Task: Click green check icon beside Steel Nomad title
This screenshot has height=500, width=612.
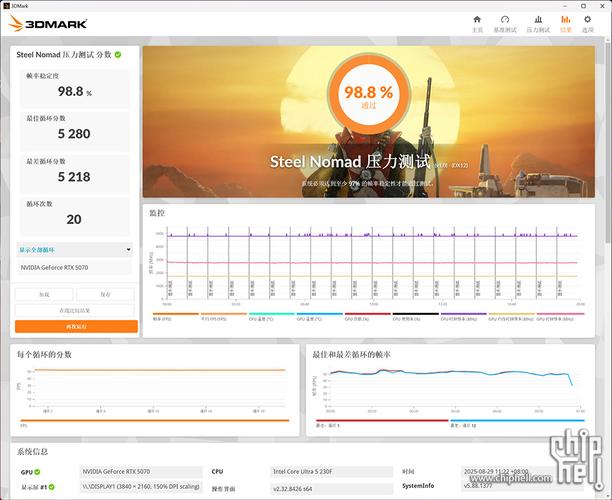Action: [x=118, y=55]
